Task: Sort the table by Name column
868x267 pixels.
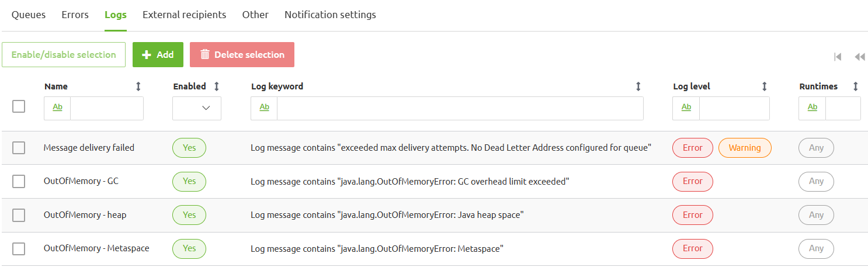Action: point(138,86)
